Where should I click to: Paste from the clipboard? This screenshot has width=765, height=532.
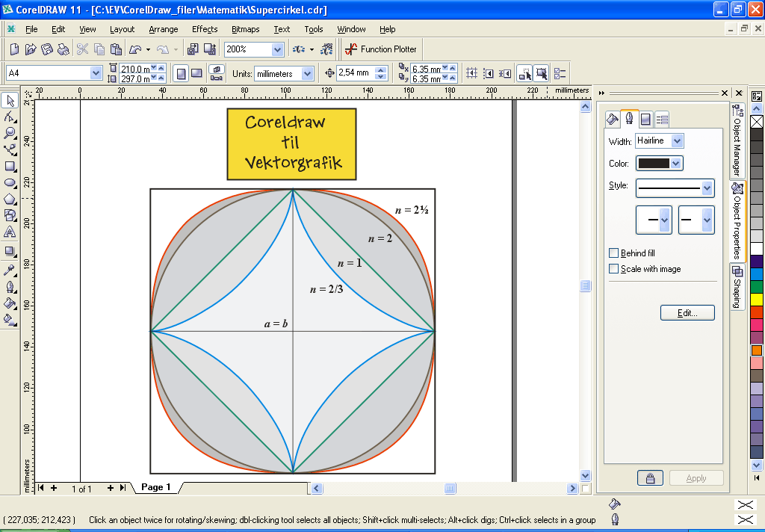click(116, 49)
